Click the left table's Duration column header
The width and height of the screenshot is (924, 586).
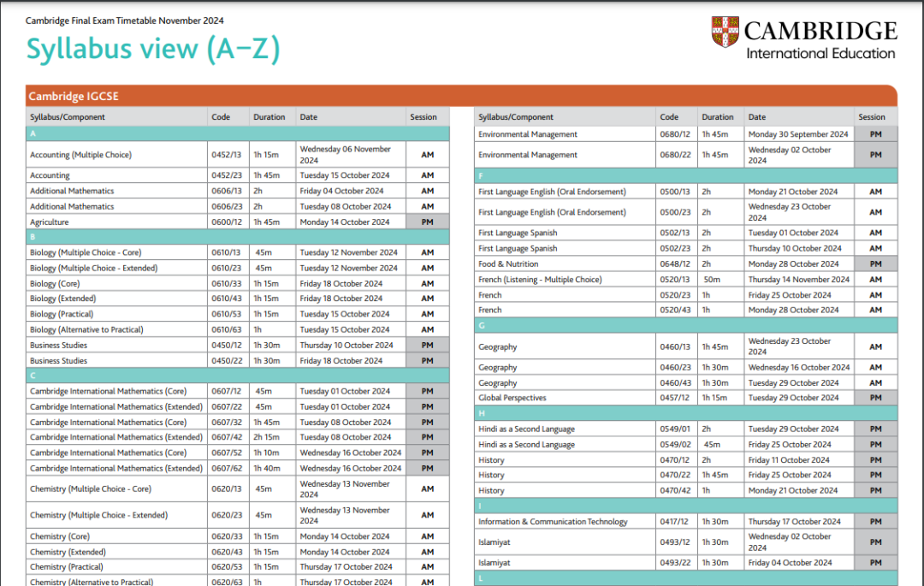pyautogui.click(x=269, y=117)
